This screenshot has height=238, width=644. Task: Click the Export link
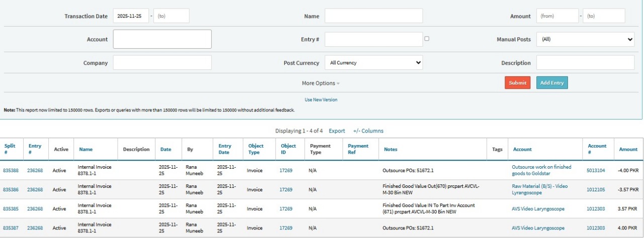coord(337,131)
